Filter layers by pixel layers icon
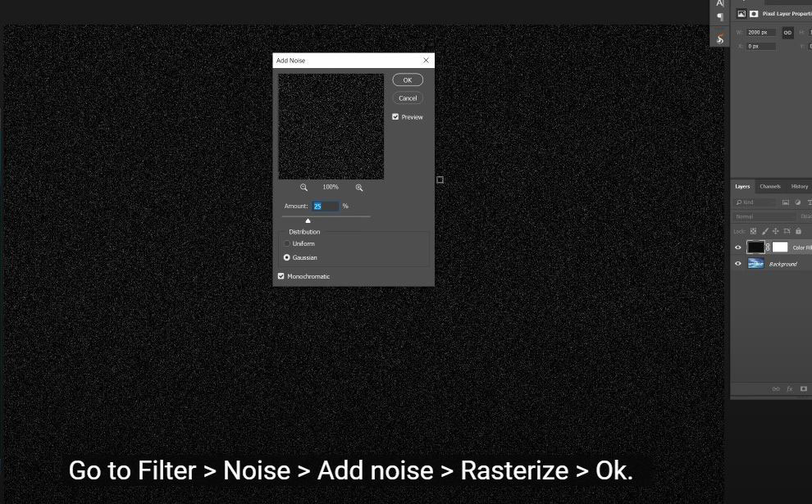This screenshot has height=504, width=812. (x=786, y=202)
